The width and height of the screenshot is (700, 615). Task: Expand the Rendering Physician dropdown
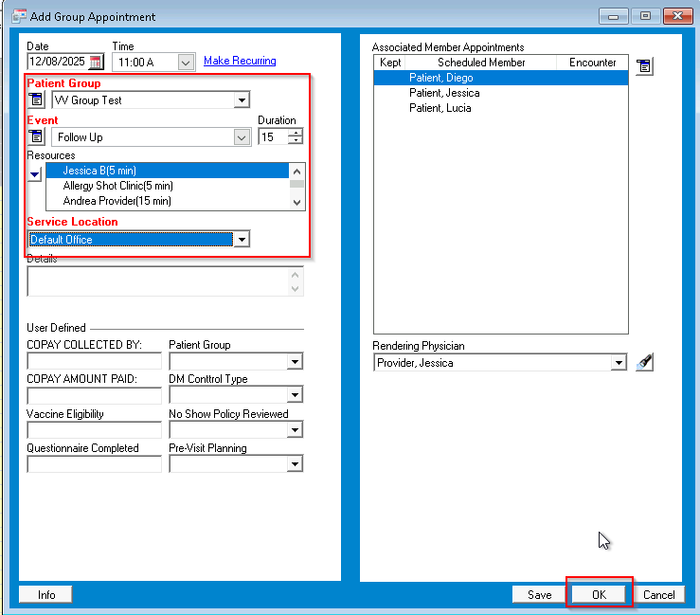(619, 363)
